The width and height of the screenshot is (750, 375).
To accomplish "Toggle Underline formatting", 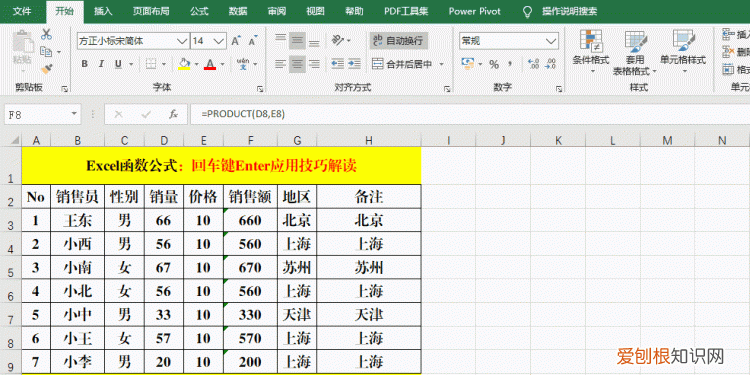I will 118,64.
